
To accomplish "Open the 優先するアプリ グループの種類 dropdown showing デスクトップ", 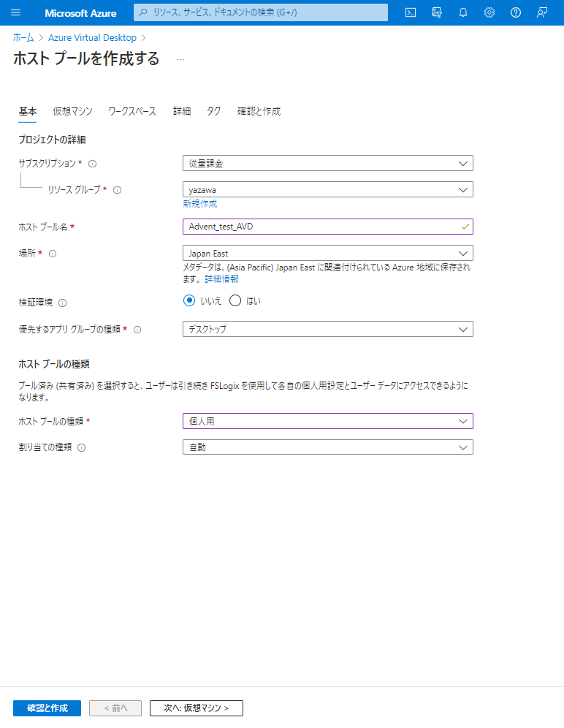I will [328, 329].
